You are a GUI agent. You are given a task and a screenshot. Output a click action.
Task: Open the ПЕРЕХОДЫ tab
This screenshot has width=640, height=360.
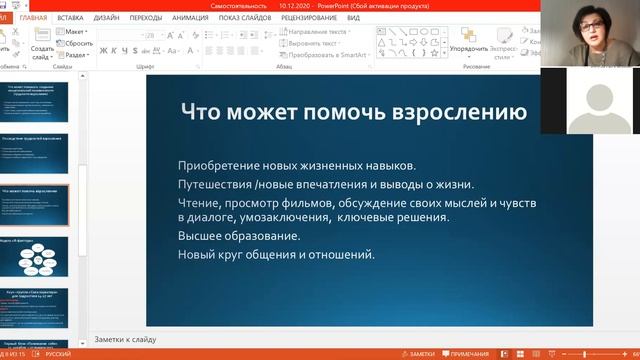pos(146,18)
